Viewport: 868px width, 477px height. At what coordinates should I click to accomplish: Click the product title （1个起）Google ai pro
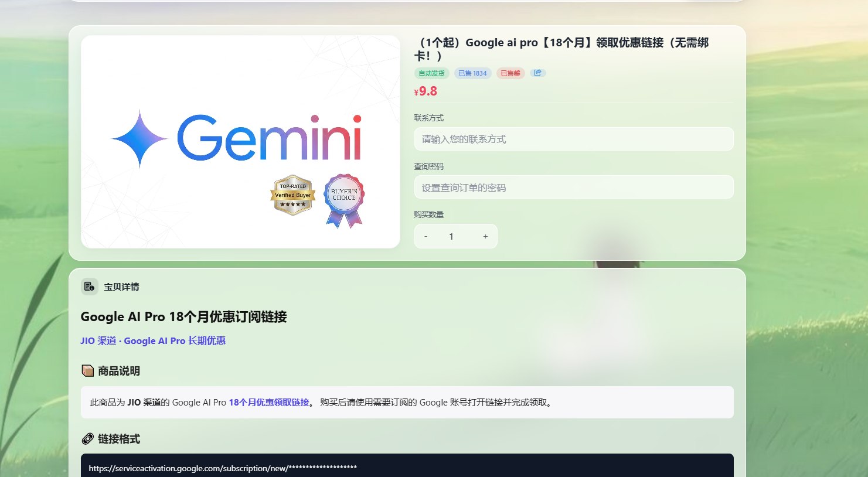[561, 49]
